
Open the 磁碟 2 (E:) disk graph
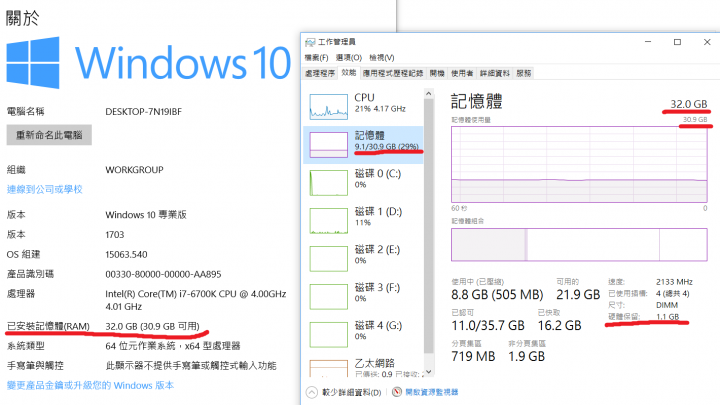pos(328,259)
